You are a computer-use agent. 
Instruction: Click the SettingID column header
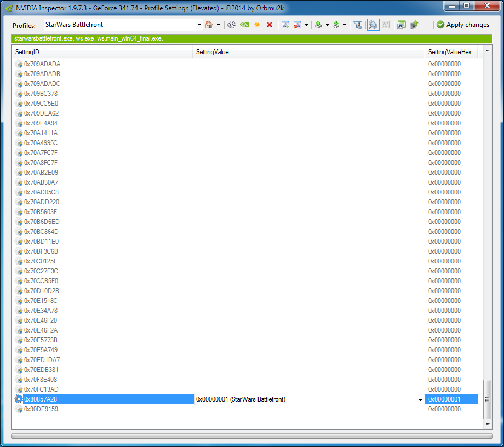(102, 52)
